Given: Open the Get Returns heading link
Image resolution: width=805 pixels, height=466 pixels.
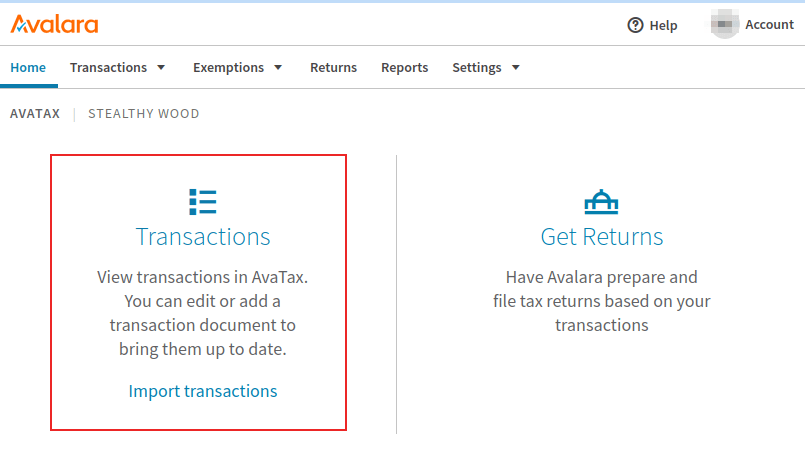Looking at the screenshot, I should click(602, 237).
